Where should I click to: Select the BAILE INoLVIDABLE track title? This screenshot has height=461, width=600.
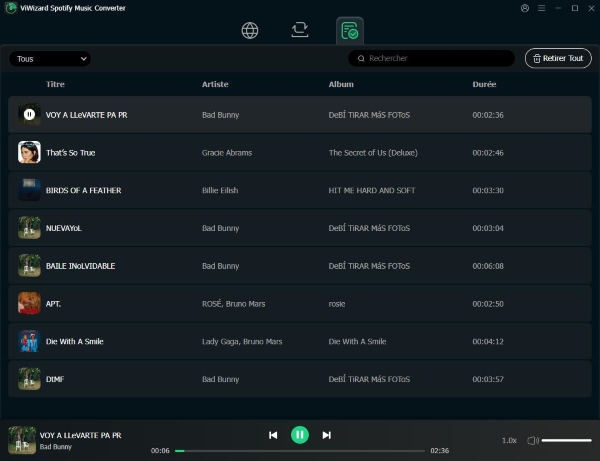pyautogui.click(x=80, y=266)
